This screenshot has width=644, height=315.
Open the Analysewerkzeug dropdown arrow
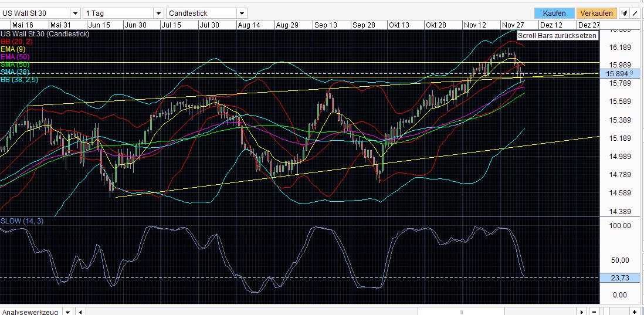[x=68, y=311]
